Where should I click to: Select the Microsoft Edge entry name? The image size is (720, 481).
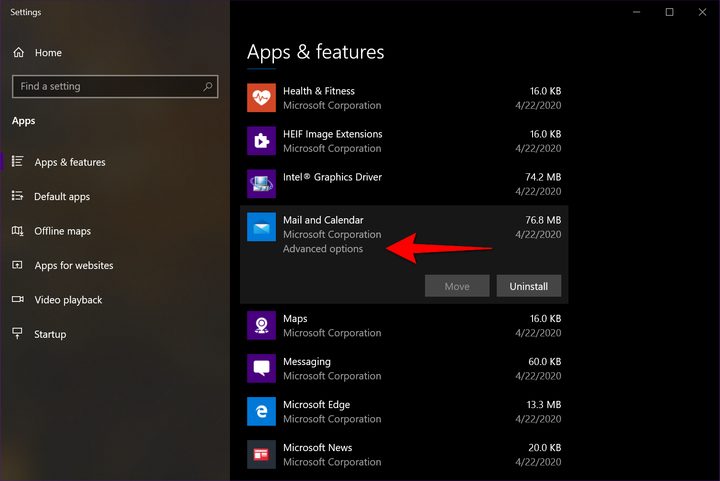(x=316, y=405)
